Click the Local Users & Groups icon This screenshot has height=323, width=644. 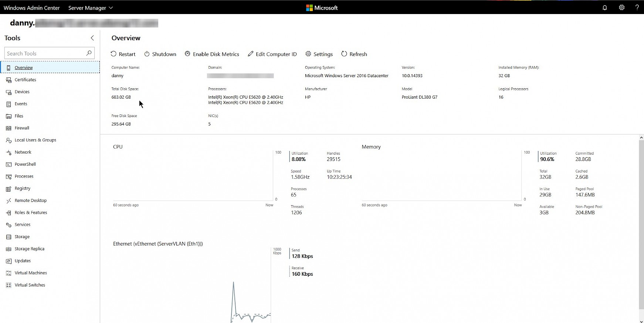point(9,140)
